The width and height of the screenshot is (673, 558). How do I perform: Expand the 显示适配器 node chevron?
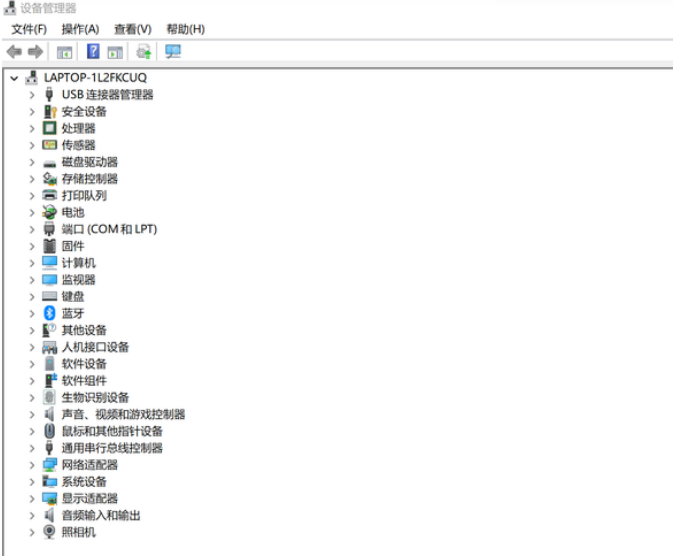tap(32, 499)
